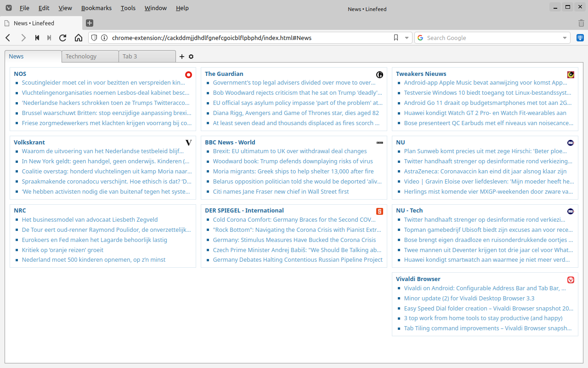
Task: Open DER SPIEGEL - International title link
Action: click(244, 210)
